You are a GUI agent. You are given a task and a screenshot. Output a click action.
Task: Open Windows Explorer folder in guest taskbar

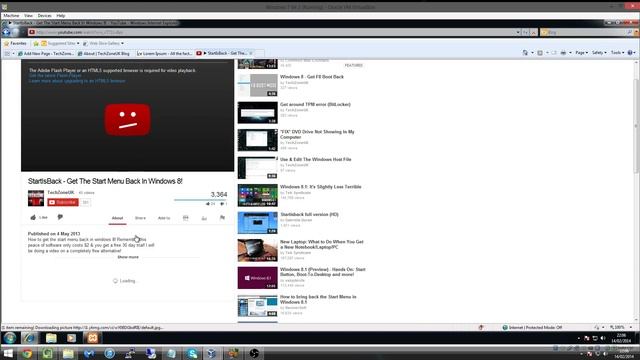(x=51, y=338)
